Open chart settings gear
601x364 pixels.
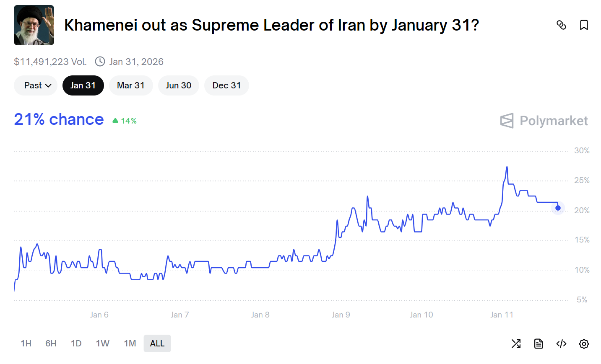pos(584,344)
